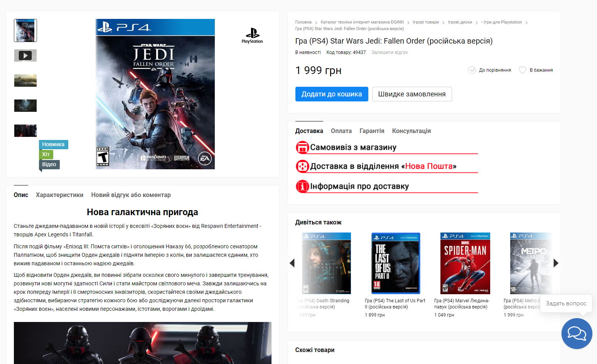Show previous items in 'Дивіться також' carousel
597x364 pixels.
pyautogui.click(x=292, y=263)
